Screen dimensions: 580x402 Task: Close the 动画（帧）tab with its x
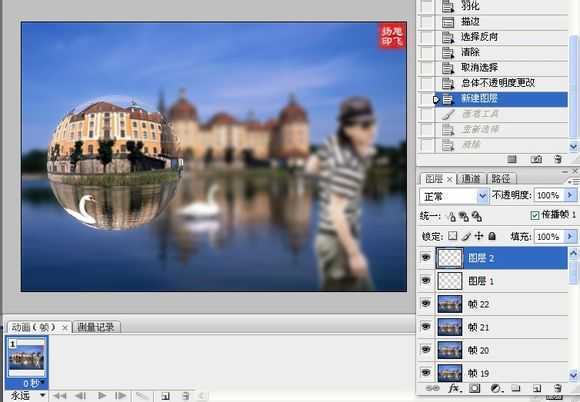coord(65,328)
